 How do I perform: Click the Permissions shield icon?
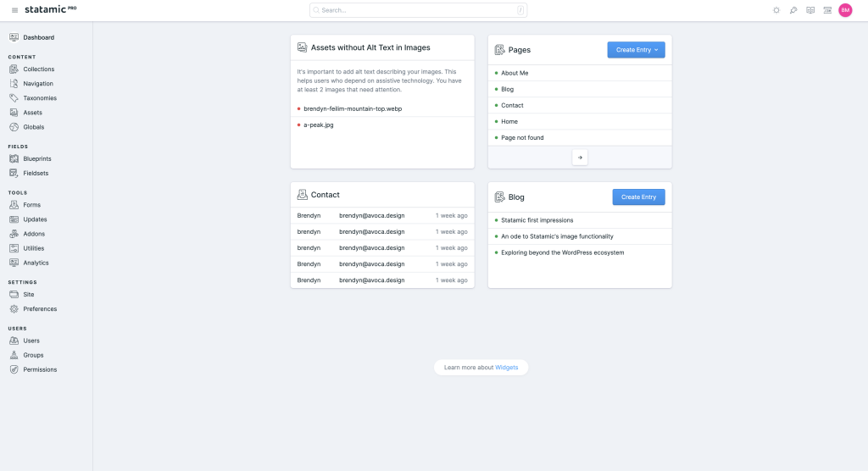14,369
